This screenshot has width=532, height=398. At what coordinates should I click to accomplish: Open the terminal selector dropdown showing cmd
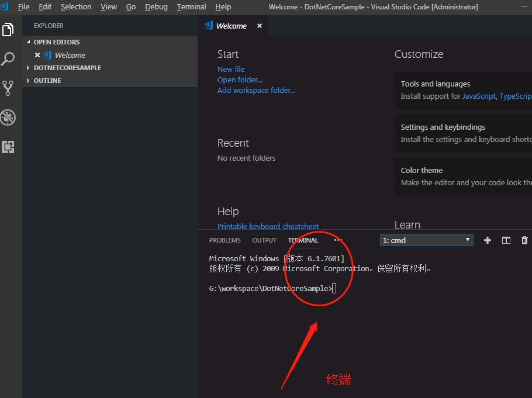[x=426, y=240]
